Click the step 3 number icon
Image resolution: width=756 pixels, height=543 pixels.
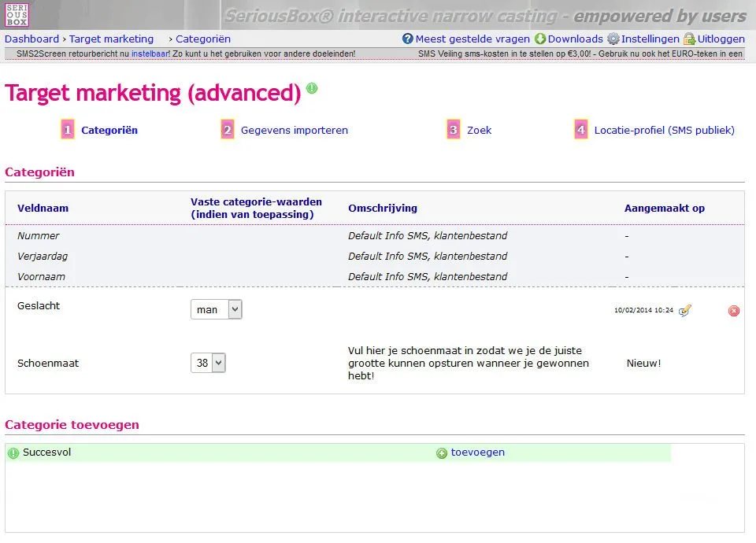click(x=454, y=130)
